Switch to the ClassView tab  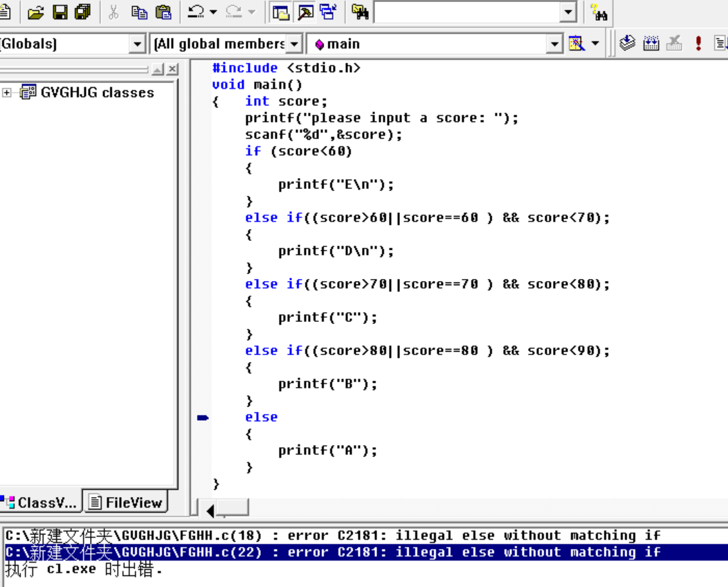point(40,503)
